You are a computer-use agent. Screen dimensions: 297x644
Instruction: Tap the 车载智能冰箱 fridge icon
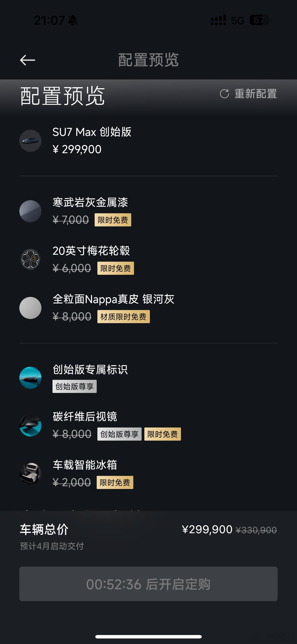click(x=30, y=474)
